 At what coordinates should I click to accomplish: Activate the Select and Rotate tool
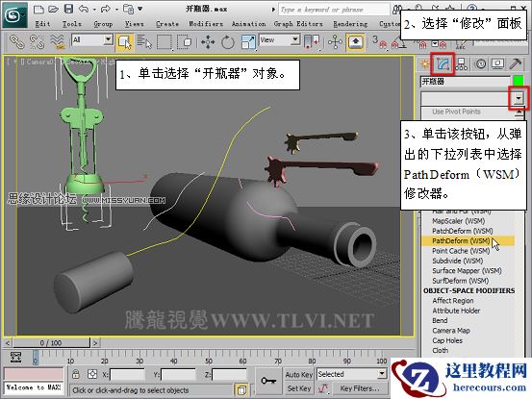point(228,42)
